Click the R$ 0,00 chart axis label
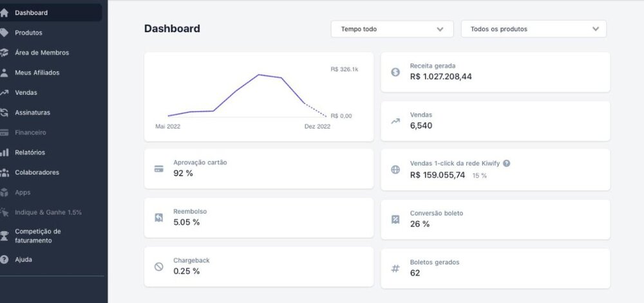Viewport: 644px width, 303px height. tap(341, 116)
